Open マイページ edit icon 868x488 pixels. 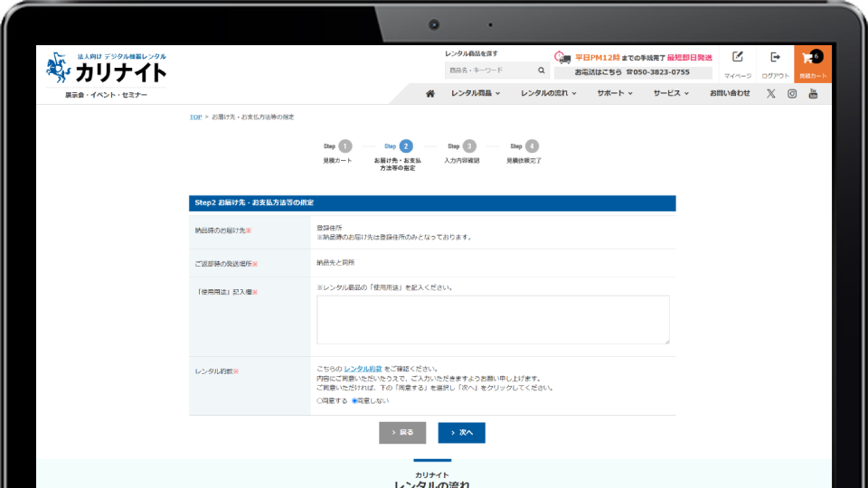click(738, 57)
